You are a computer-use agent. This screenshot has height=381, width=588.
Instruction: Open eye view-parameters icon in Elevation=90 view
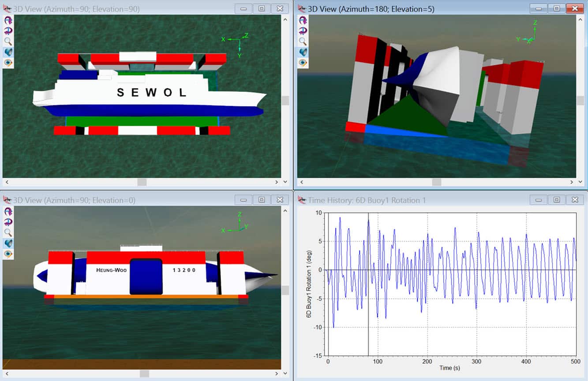click(x=8, y=63)
